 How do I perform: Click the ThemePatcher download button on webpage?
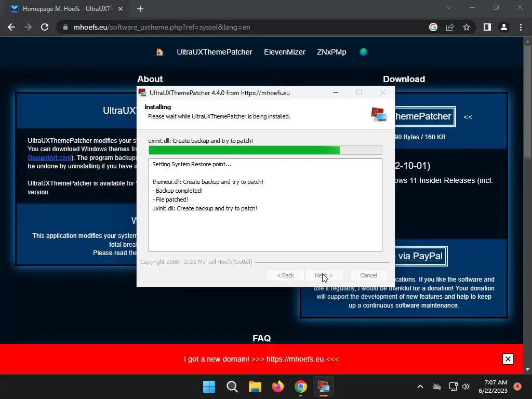click(x=425, y=116)
